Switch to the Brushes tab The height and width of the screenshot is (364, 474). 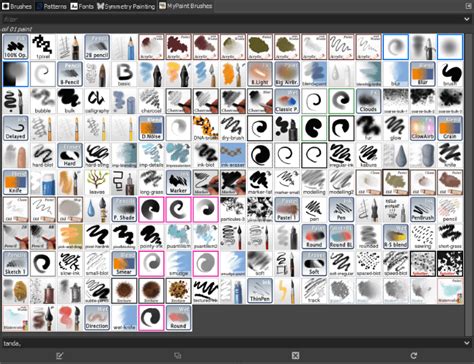coord(17,6)
